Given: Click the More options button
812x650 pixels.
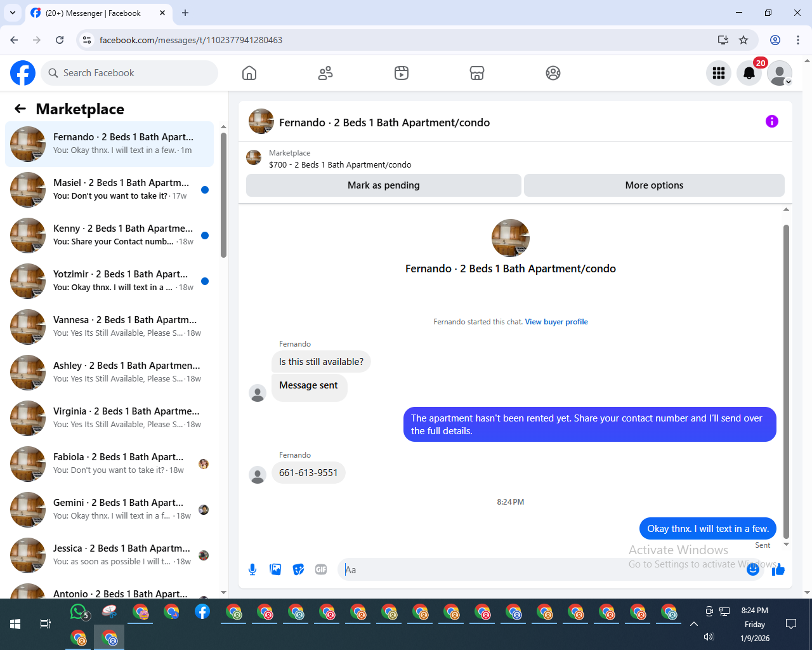Looking at the screenshot, I should click(x=654, y=185).
